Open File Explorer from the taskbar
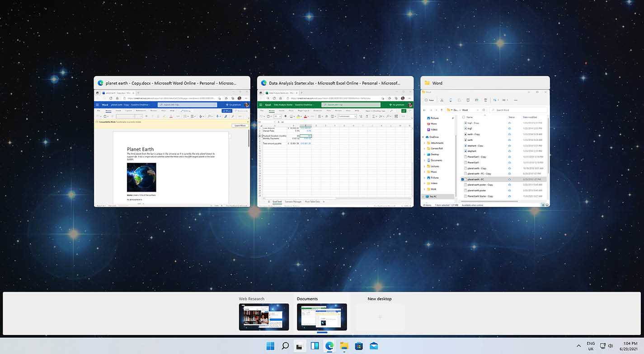644x354 pixels. pos(344,346)
